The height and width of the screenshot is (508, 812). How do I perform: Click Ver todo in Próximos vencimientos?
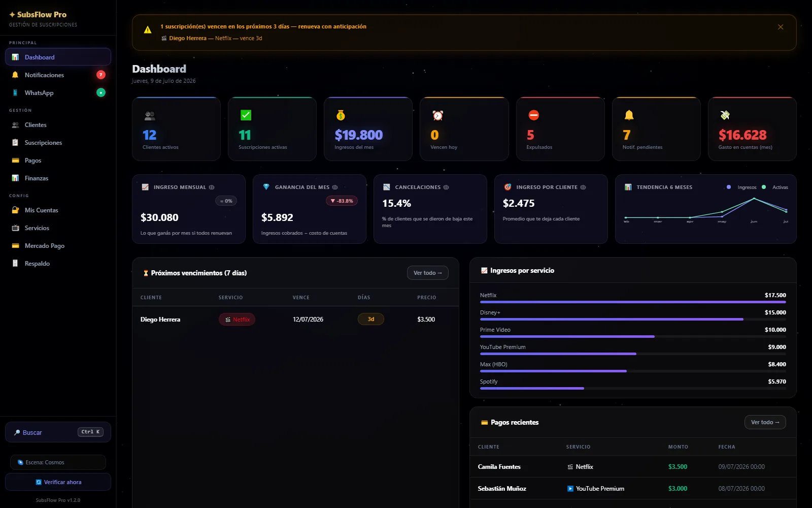(x=427, y=273)
